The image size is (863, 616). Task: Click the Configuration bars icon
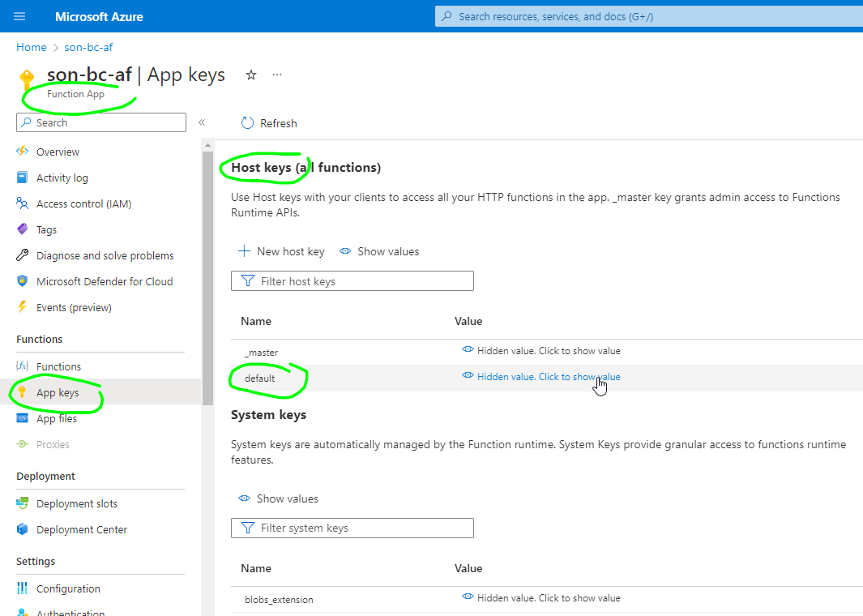pyautogui.click(x=22, y=588)
